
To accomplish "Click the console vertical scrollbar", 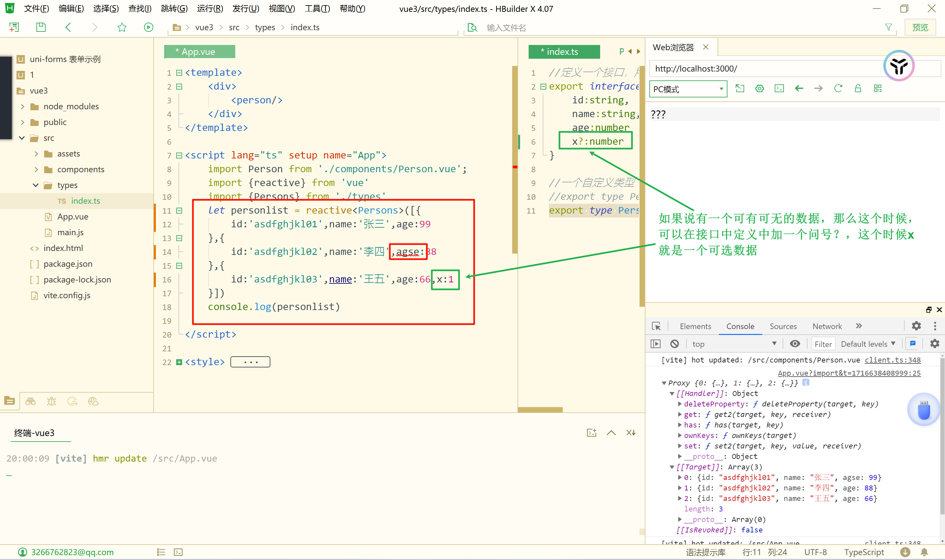I will point(942,434).
